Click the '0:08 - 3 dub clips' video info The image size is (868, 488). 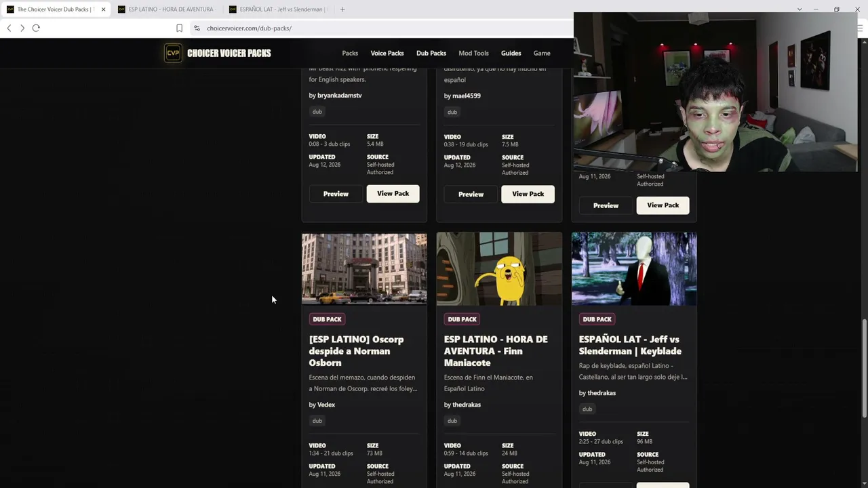click(330, 144)
